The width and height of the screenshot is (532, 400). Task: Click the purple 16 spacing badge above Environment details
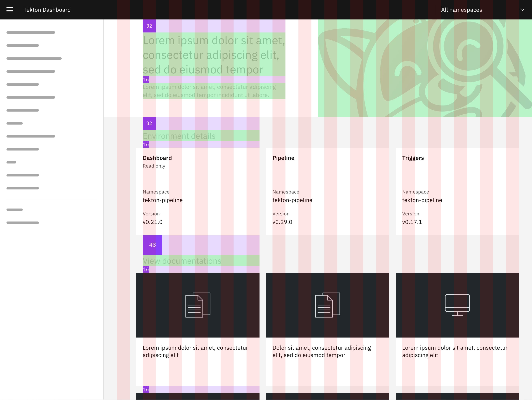[146, 144]
